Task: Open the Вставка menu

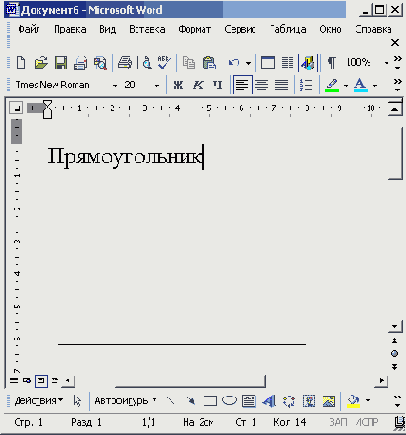Action: pyautogui.click(x=147, y=30)
